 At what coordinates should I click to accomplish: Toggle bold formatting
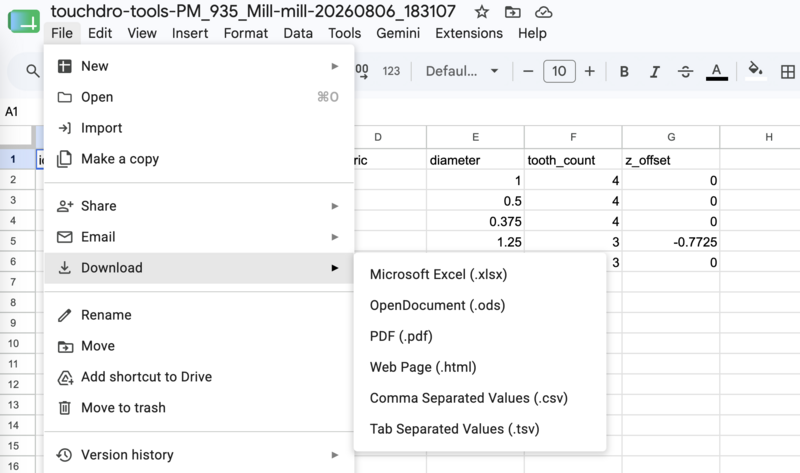(623, 71)
